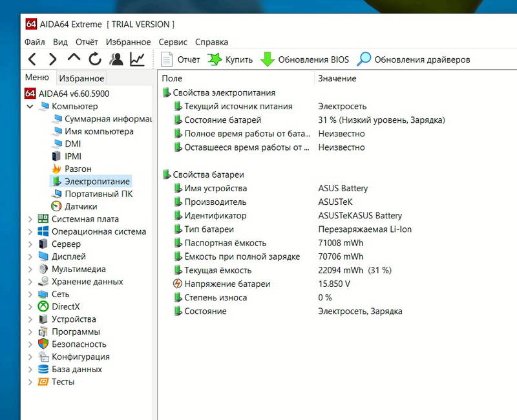Click the Значение column header
The height and width of the screenshot is (420, 517).
[337, 78]
